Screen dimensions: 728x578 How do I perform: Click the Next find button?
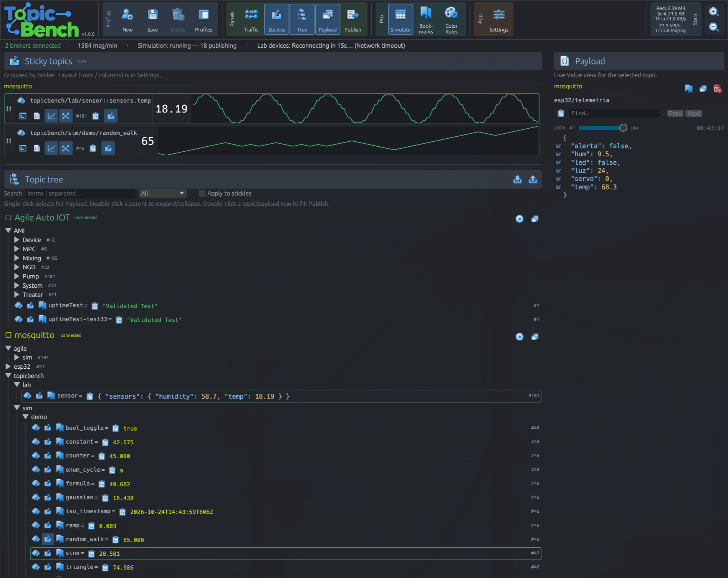point(694,113)
